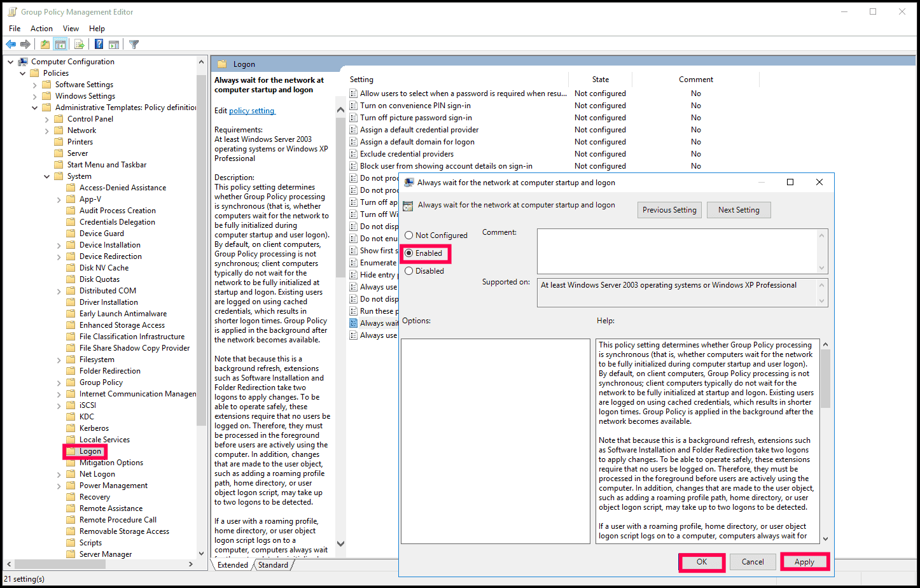Go to Previous Setting

coord(669,210)
